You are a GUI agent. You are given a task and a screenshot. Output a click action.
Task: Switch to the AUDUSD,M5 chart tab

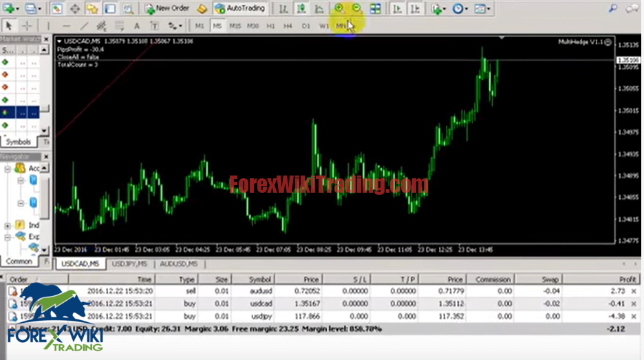[x=179, y=264]
